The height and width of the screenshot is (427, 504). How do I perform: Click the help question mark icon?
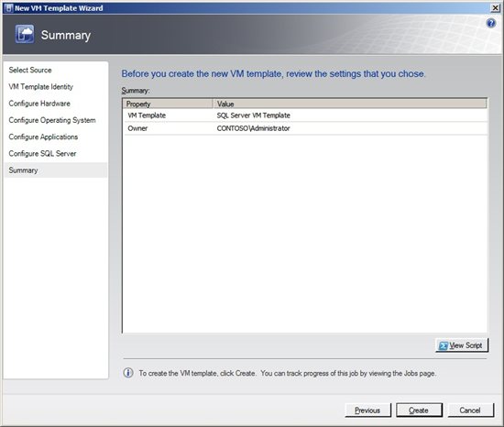(491, 23)
